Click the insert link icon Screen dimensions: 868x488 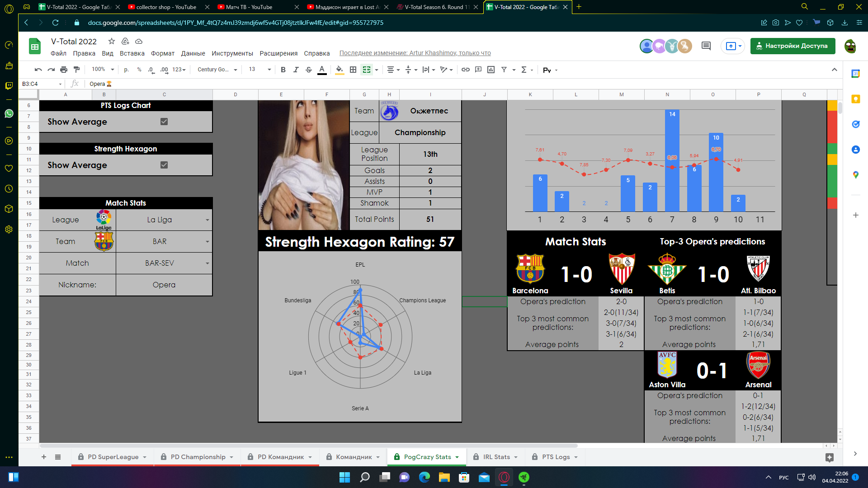click(x=465, y=70)
